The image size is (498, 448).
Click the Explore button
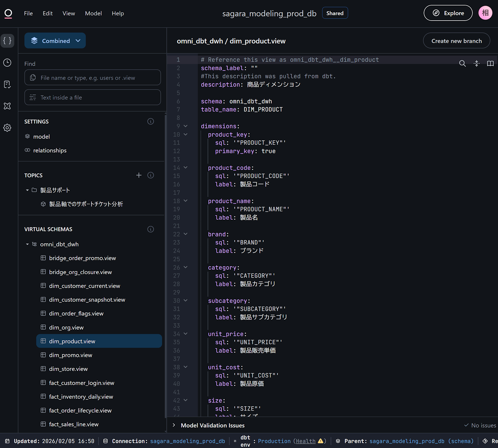[x=448, y=13]
